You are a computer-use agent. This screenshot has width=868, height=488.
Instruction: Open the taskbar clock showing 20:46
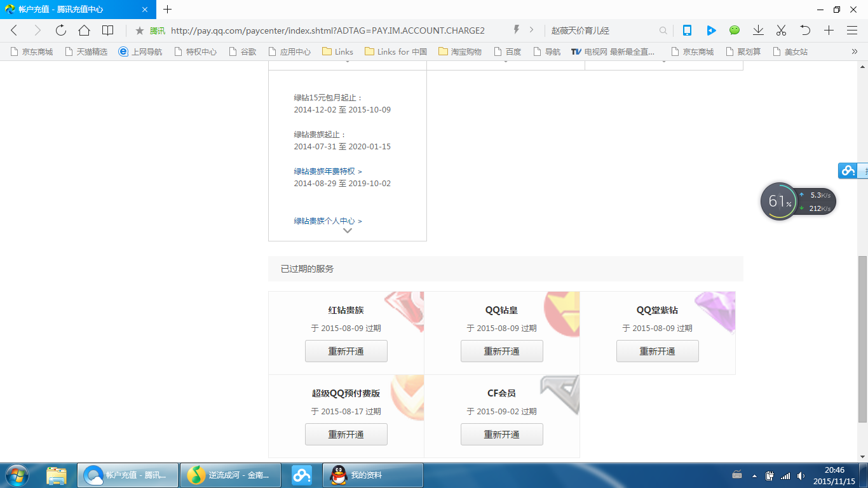point(834,475)
